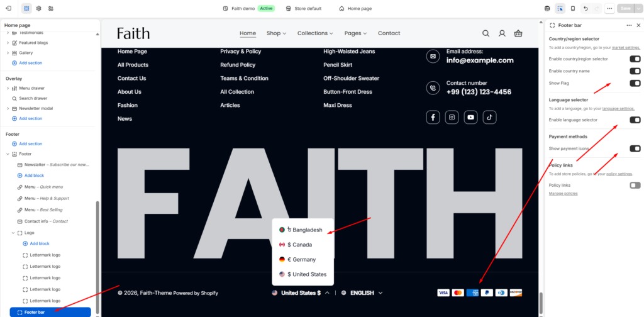The image size is (644, 317).
Task: Click the Visa payment icon
Action: click(443, 292)
